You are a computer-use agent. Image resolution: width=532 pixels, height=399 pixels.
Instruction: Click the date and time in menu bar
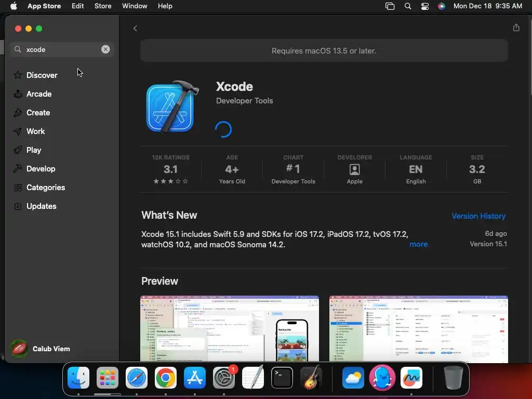click(x=487, y=6)
